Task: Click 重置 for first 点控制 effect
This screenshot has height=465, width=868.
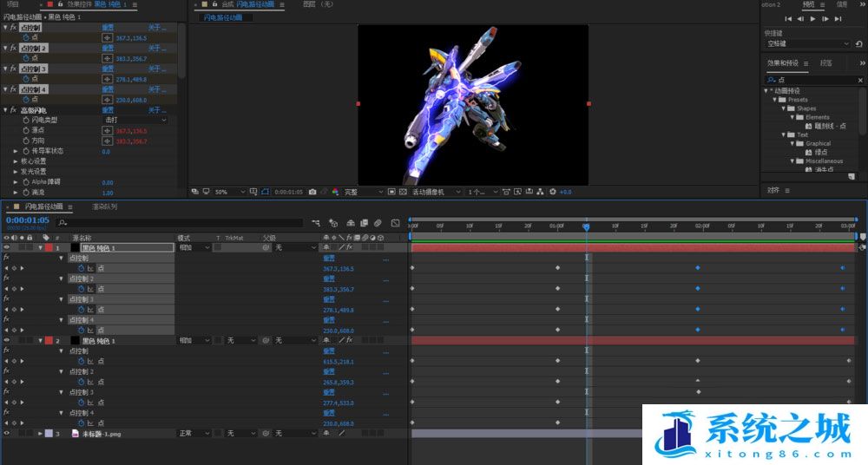Action: (x=108, y=28)
